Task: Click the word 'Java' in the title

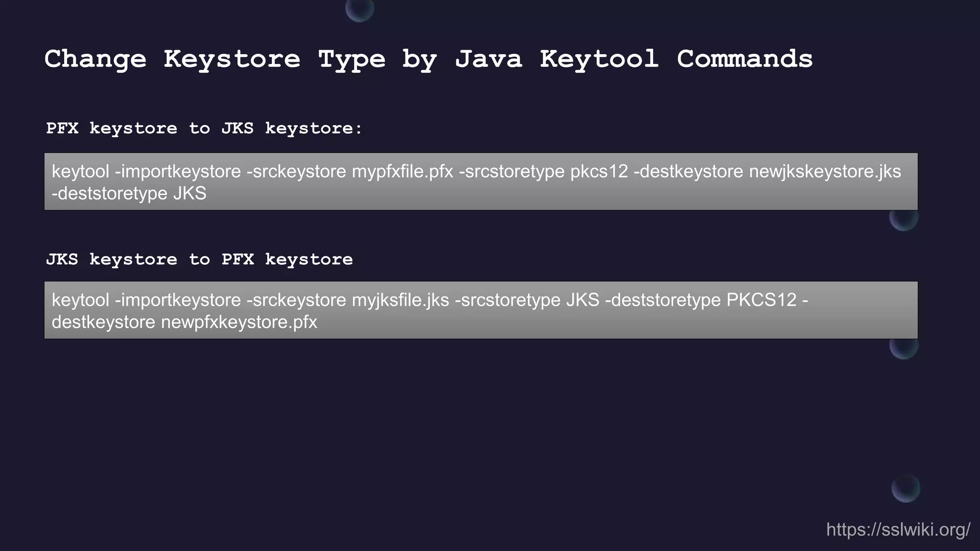Action: point(489,59)
